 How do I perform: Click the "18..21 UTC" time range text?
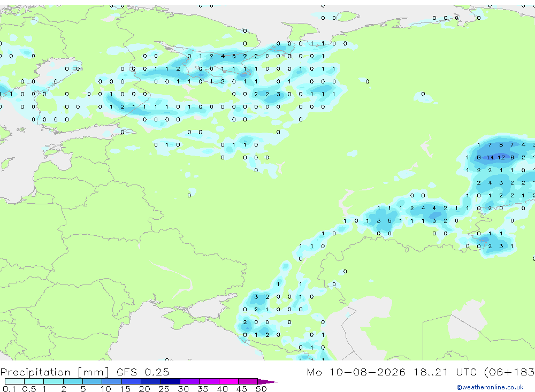(446, 372)
